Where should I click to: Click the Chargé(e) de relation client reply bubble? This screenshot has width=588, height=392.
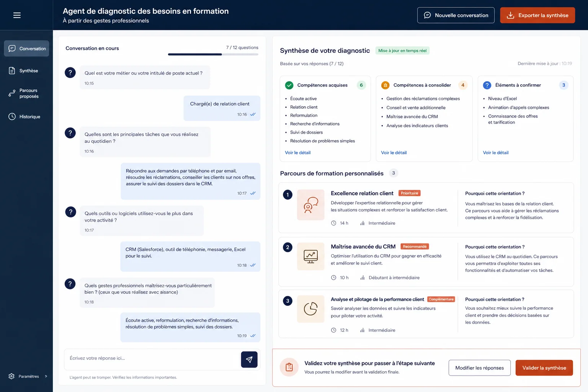pos(222,108)
